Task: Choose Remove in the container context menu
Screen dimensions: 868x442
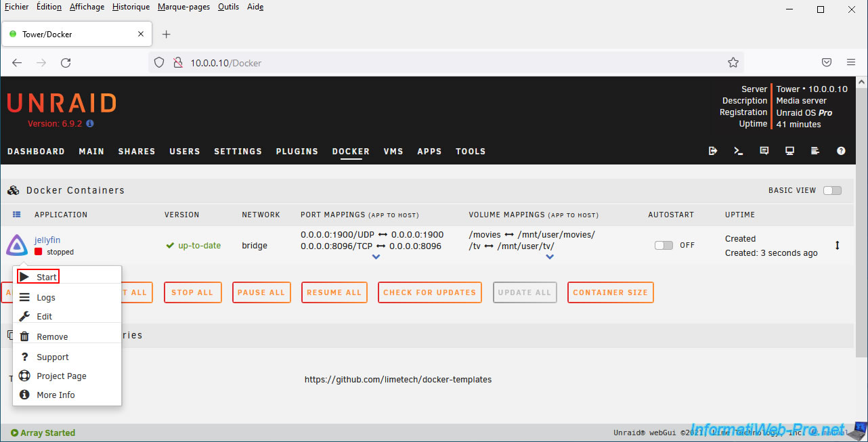Action: pyautogui.click(x=52, y=337)
